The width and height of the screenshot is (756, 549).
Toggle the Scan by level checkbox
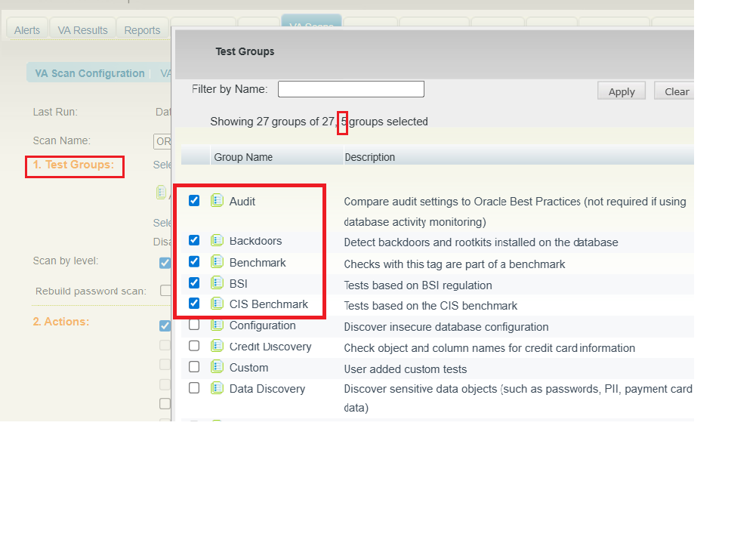tap(165, 263)
